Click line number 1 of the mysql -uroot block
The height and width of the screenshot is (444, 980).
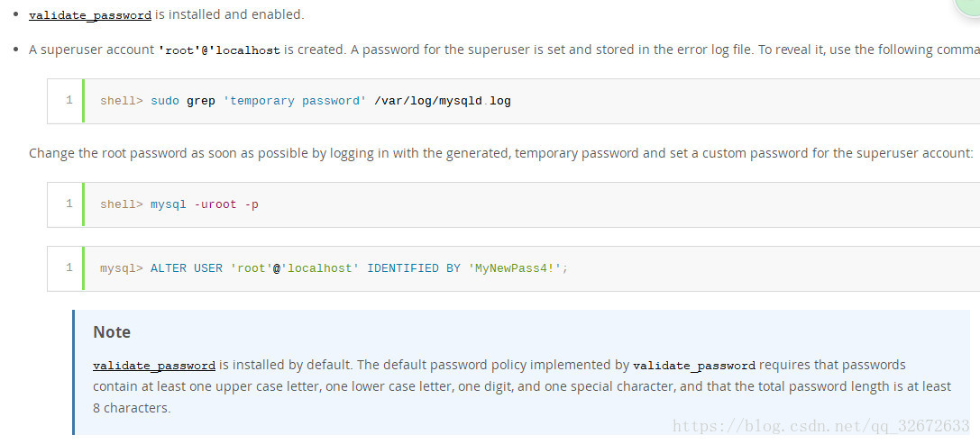click(x=69, y=204)
